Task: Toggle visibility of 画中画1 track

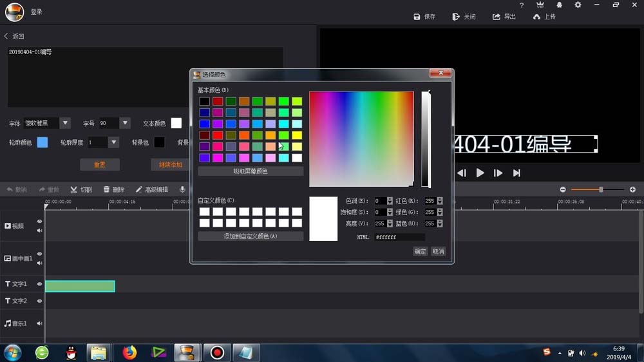Action: tap(39, 254)
